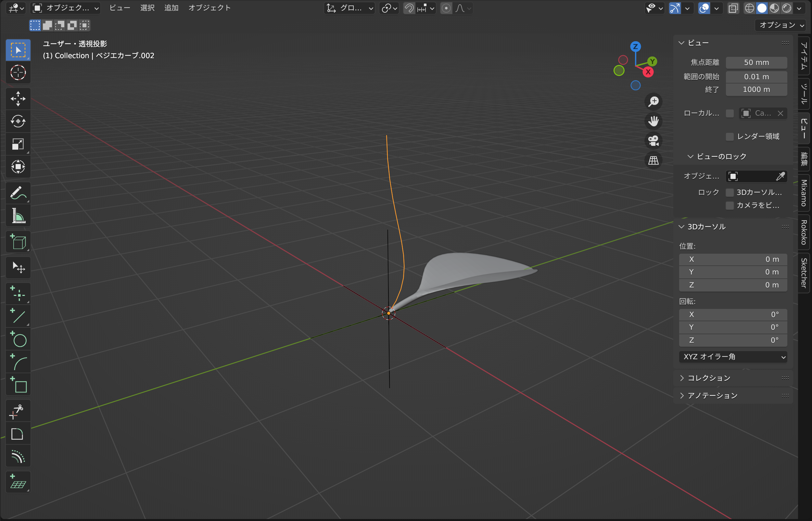This screenshot has height=521, width=812.
Task: Enable the レンダー領域 checkbox
Action: [730, 137]
